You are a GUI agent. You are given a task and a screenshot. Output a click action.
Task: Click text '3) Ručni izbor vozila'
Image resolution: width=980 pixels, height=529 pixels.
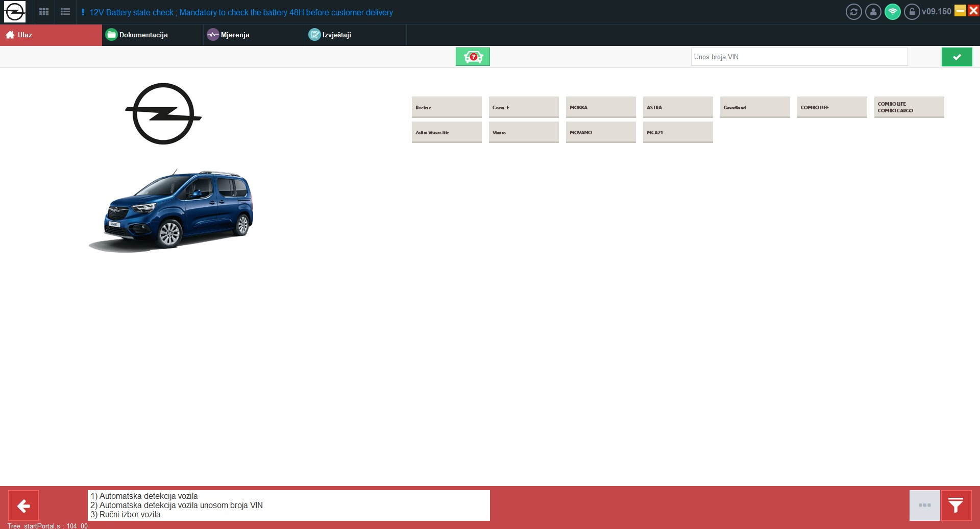(x=125, y=514)
